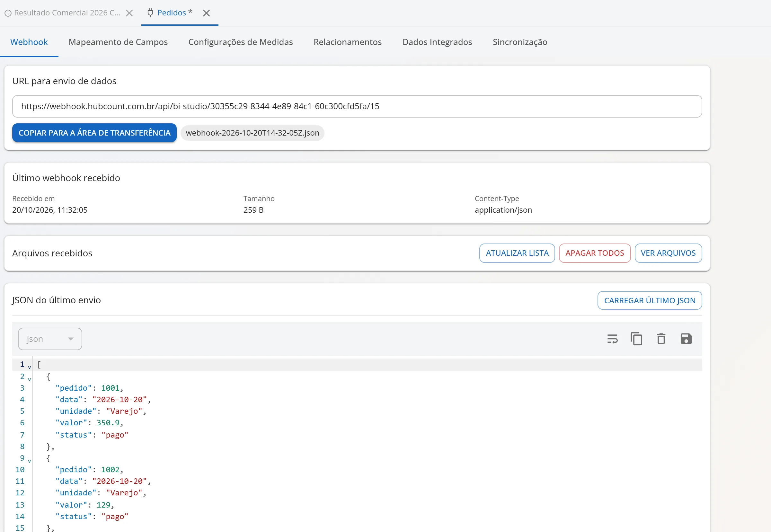Collapse the fold arrow on line 2

pos(29,379)
